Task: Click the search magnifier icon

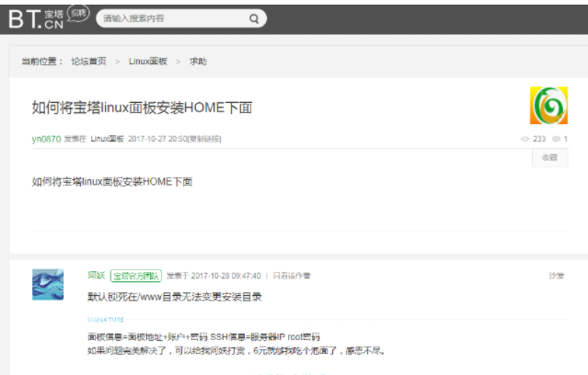Action: pyautogui.click(x=254, y=18)
